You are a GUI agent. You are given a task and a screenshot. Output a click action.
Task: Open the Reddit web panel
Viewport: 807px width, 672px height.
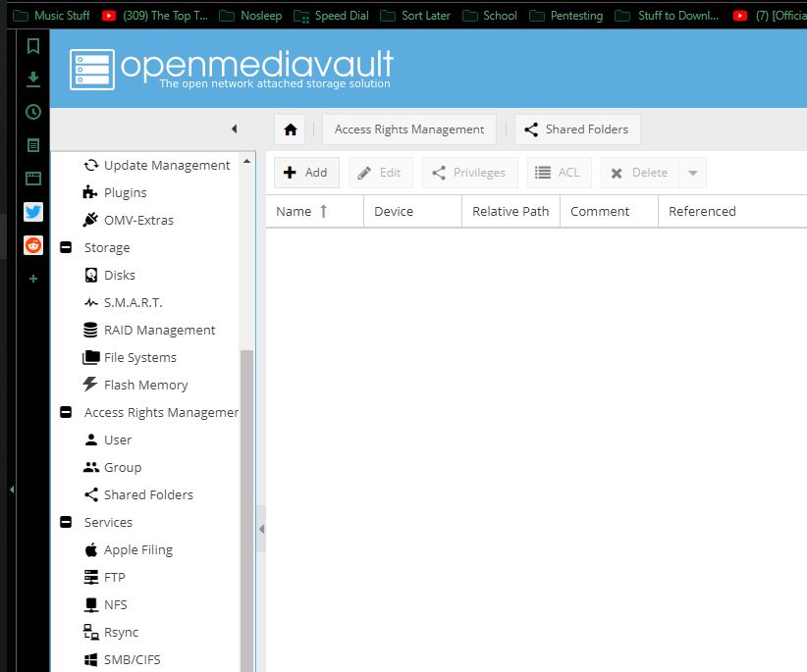[33, 245]
